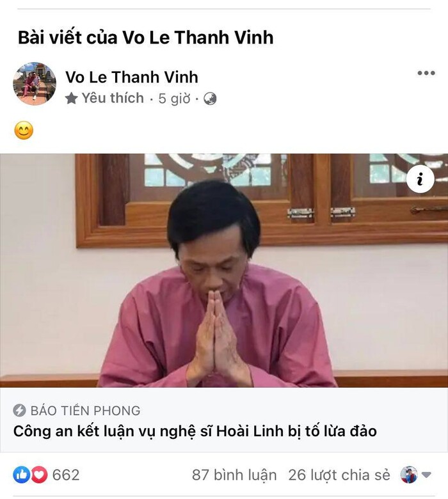Open the article preview image

224,271
